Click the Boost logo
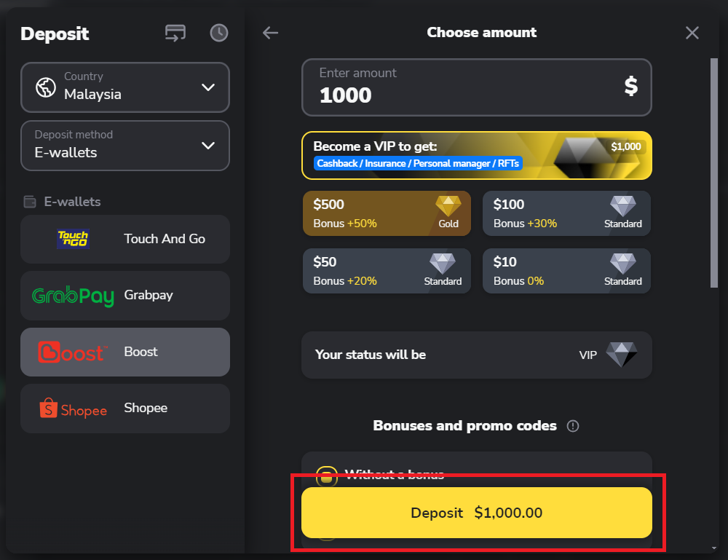 click(x=73, y=352)
